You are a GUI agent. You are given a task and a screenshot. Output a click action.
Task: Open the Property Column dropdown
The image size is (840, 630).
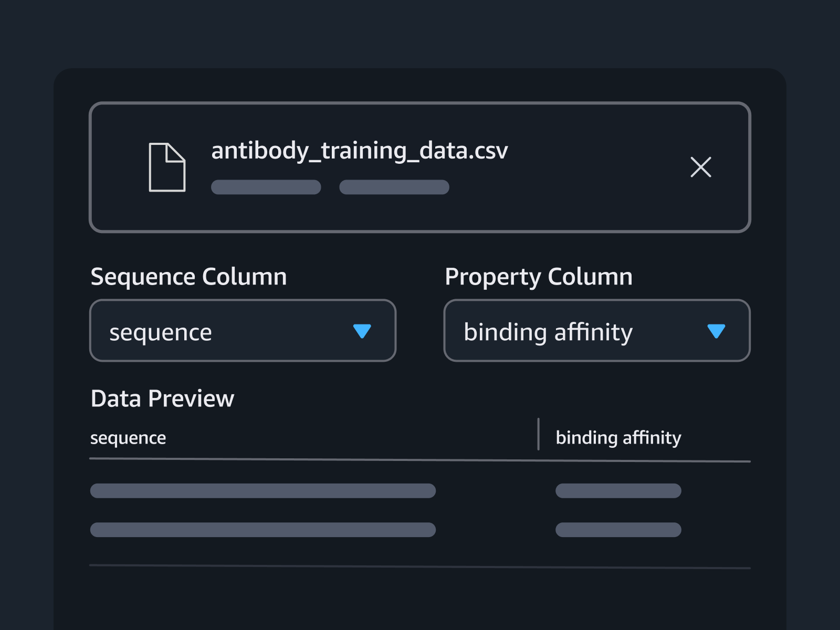tap(597, 330)
